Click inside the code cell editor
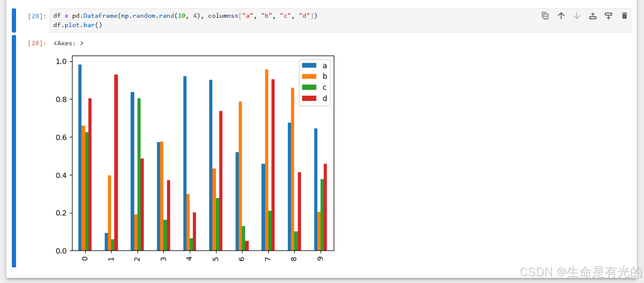The width and height of the screenshot is (644, 283). [340, 20]
